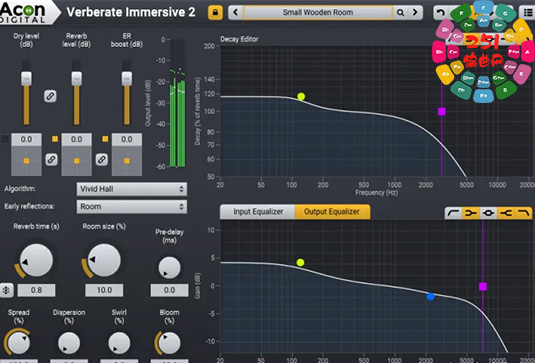Toggle link between Dry and Reverb faders
Viewport: 535px width, 363px height.
coord(50,96)
